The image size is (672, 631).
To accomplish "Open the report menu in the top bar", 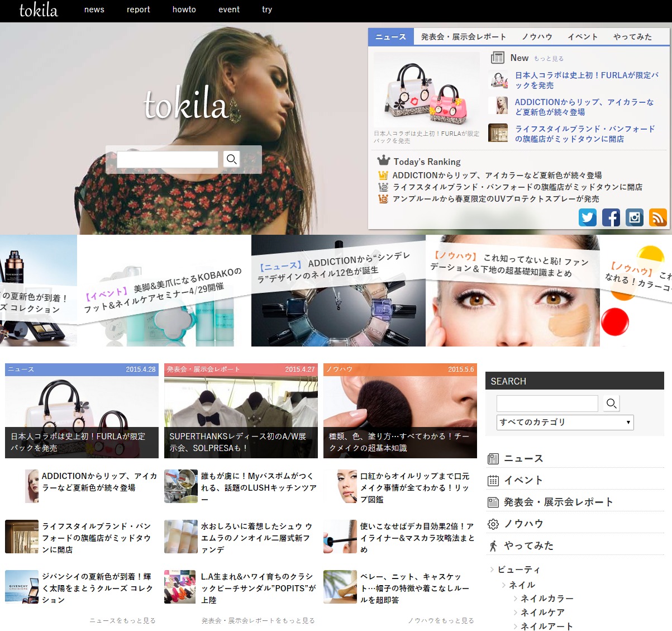I will pyautogui.click(x=138, y=10).
